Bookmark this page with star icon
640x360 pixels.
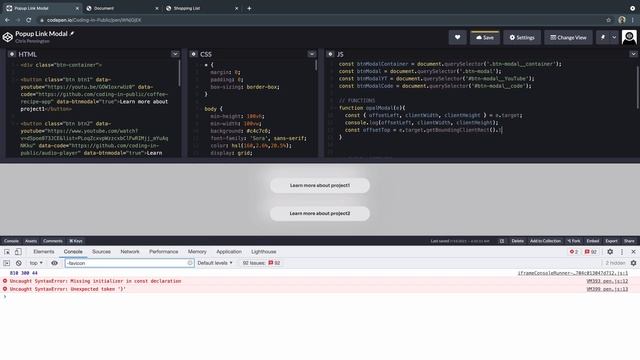pyautogui.click(x=608, y=20)
